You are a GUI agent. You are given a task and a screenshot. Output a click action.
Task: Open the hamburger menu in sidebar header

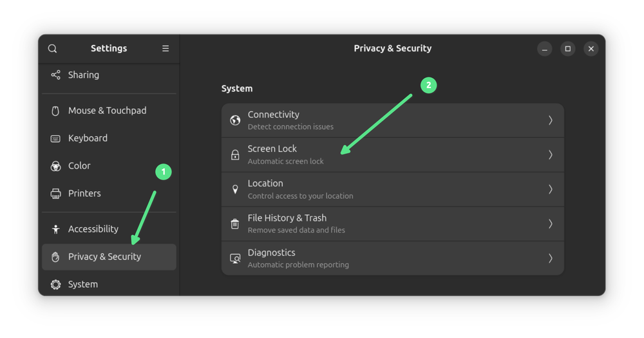(166, 49)
